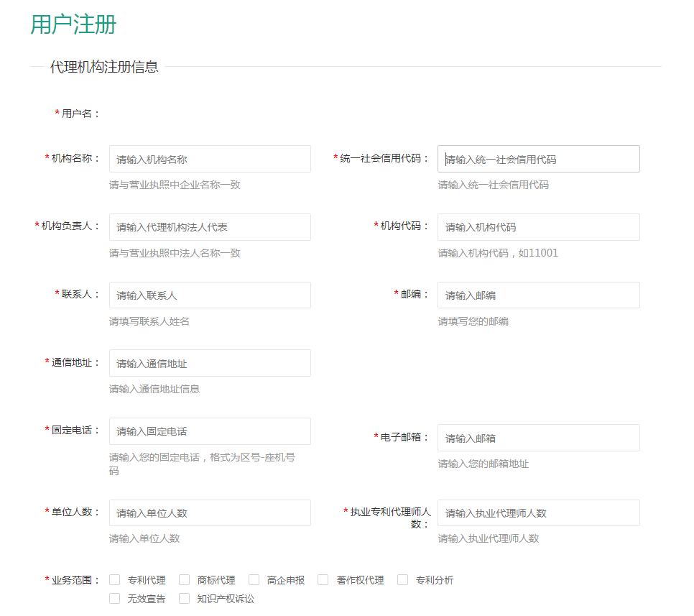Tick the 知识产权诉讼 checkbox
This screenshot has height=616, width=694.
click(185, 598)
